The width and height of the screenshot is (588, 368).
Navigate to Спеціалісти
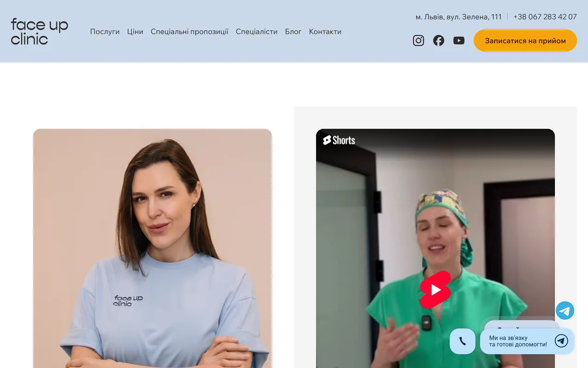tap(257, 32)
